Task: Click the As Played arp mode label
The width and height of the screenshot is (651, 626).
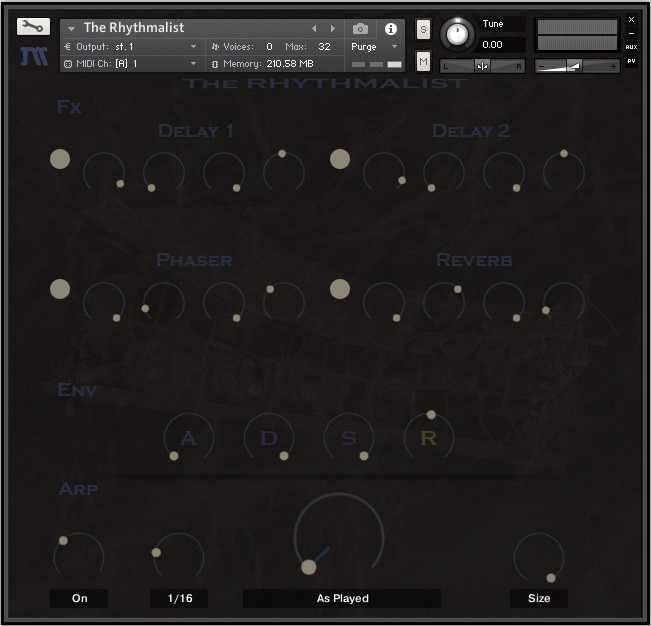Action: [x=342, y=598]
